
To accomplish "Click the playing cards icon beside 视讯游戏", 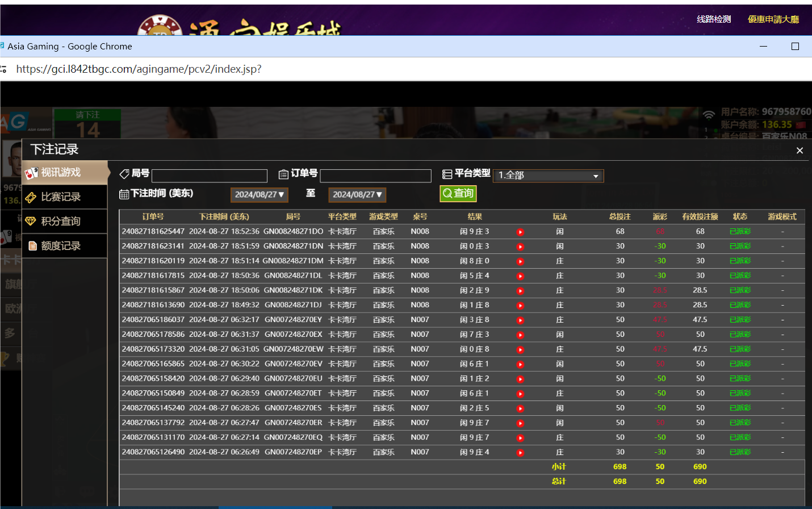I will pos(31,172).
